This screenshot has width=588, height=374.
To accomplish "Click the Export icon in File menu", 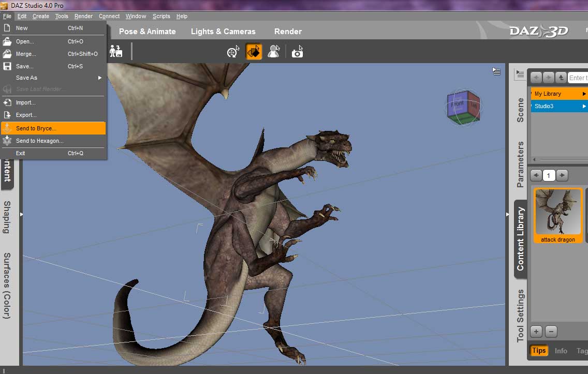I will [x=7, y=115].
